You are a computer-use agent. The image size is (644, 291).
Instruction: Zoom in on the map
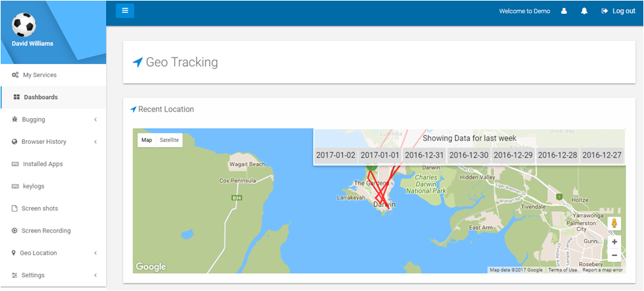point(614,242)
